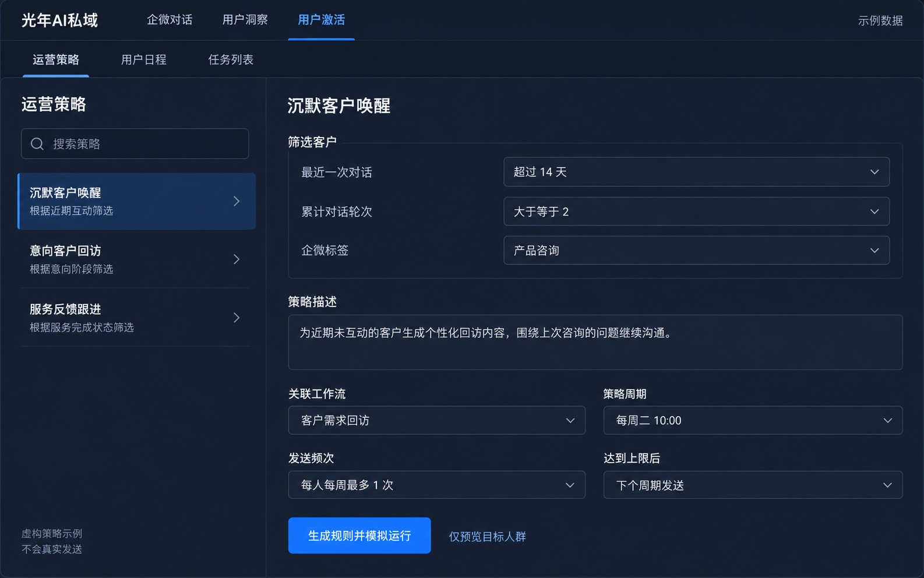This screenshot has height=578, width=924.
Task: Open the 服务反馈跟进 row chevron
Action: [237, 318]
